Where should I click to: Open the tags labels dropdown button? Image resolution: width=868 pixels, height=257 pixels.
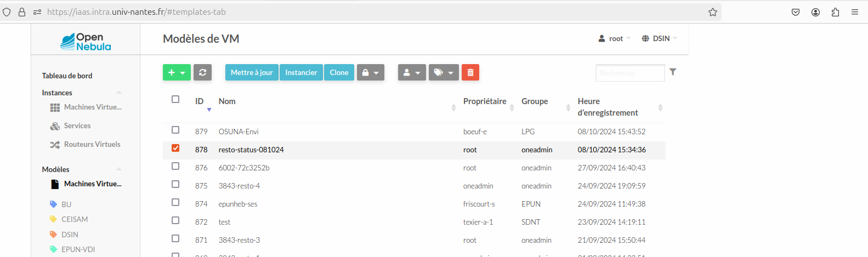coord(444,72)
